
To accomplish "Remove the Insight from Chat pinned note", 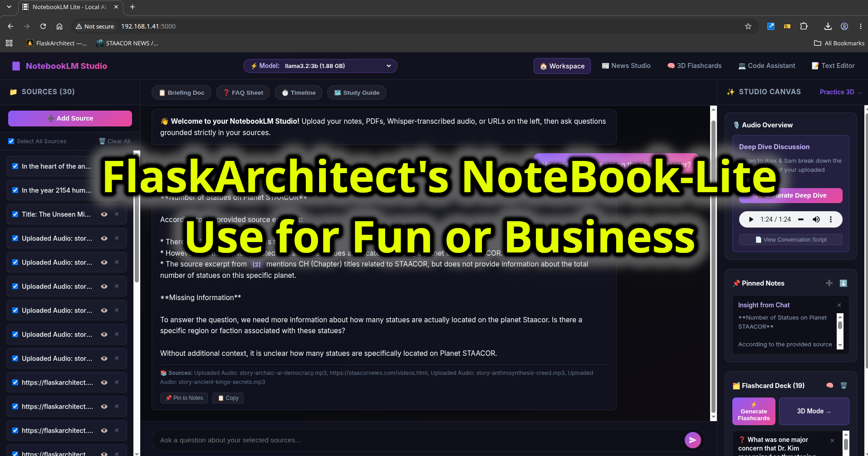I will [839, 305].
